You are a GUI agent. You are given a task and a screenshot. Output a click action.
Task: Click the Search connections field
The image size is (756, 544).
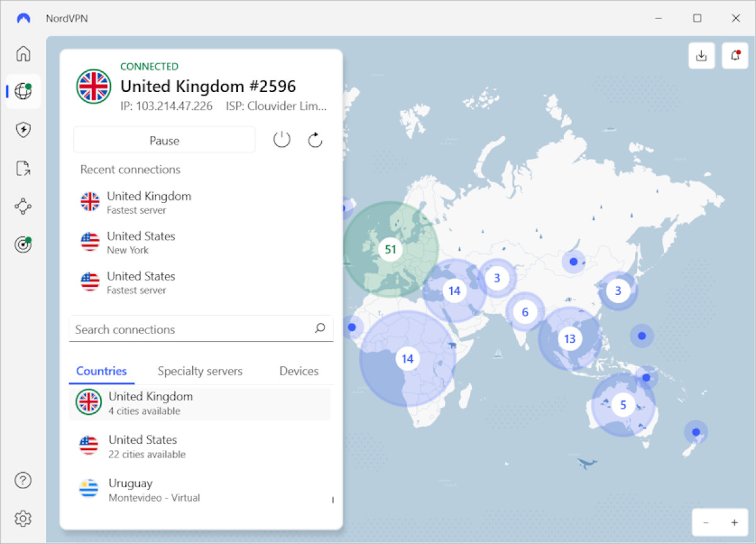[201, 329]
